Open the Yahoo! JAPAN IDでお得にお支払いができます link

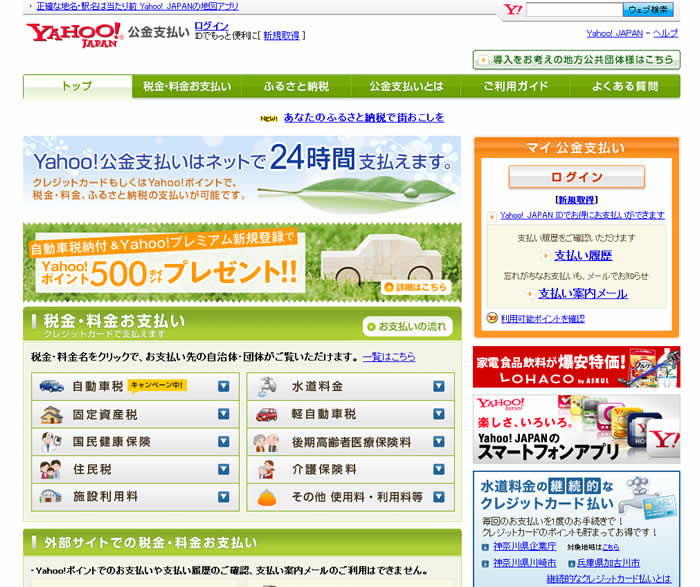582,215
